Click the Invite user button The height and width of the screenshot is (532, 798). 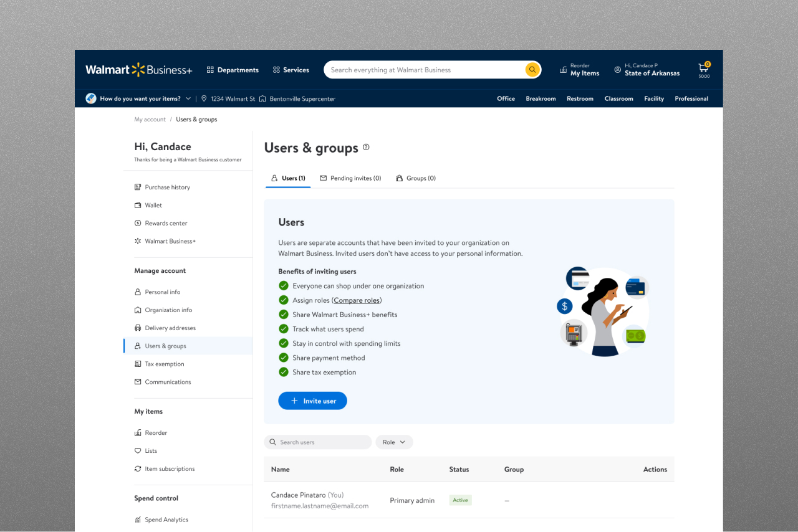pos(312,401)
